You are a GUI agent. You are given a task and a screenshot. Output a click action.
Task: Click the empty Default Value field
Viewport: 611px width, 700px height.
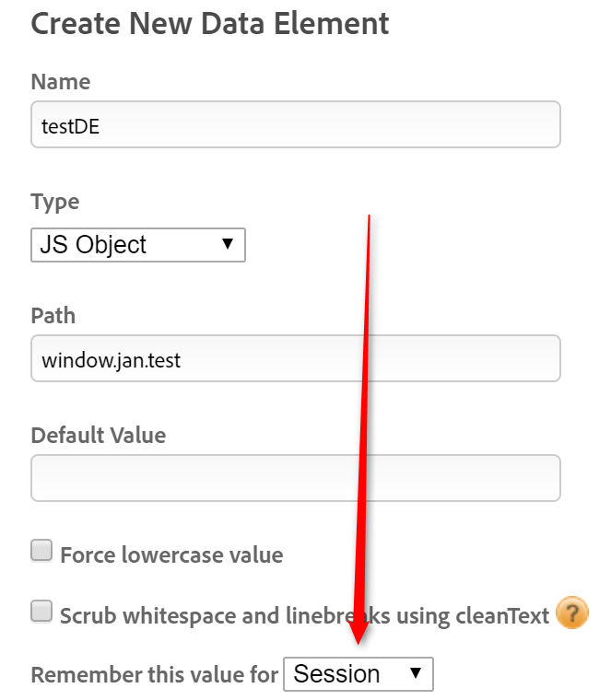point(295,478)
